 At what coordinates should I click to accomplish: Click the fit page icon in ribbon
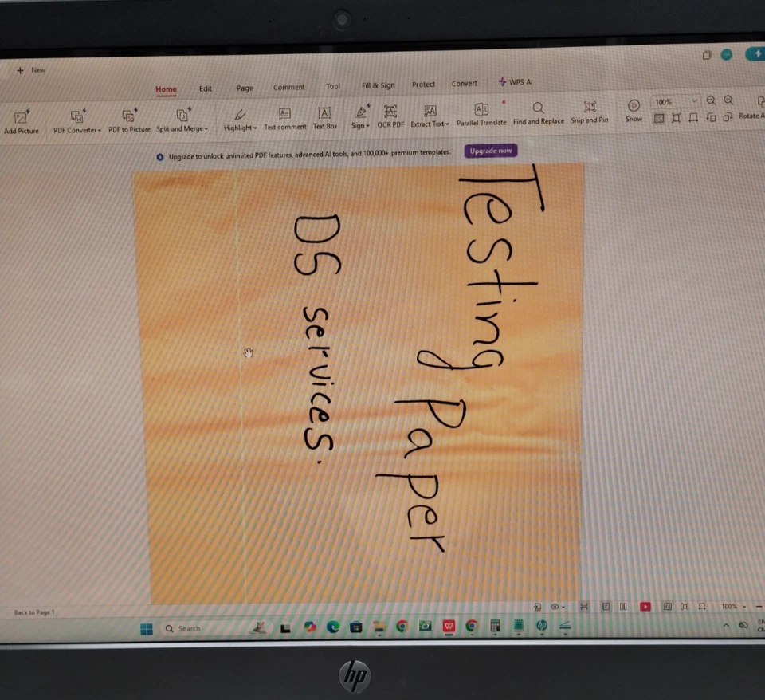pyautogui.click(x=677, y=118)
